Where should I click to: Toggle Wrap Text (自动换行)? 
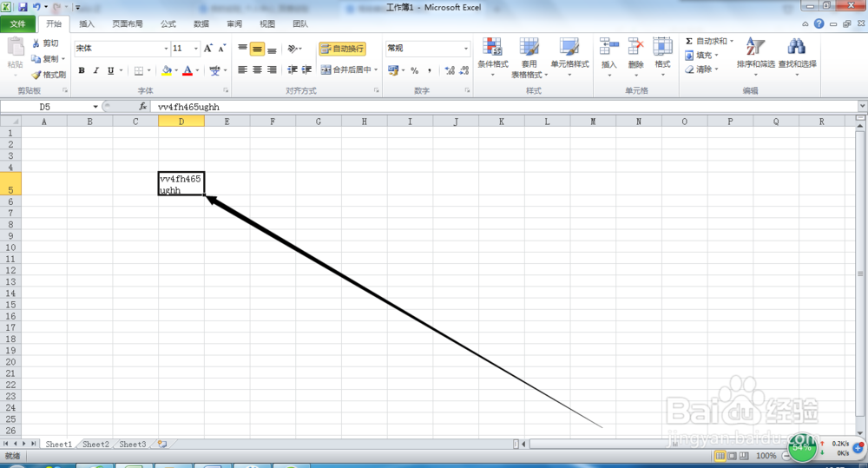[342, 49]
